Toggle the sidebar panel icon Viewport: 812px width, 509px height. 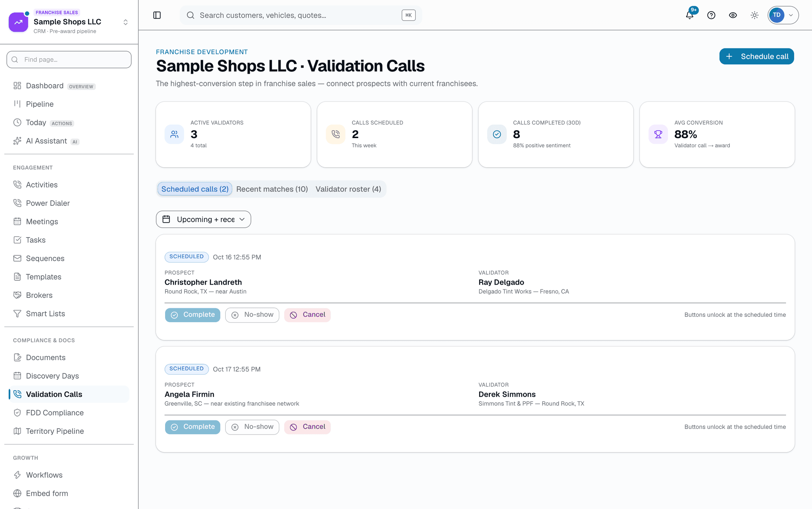click(157, 15)
